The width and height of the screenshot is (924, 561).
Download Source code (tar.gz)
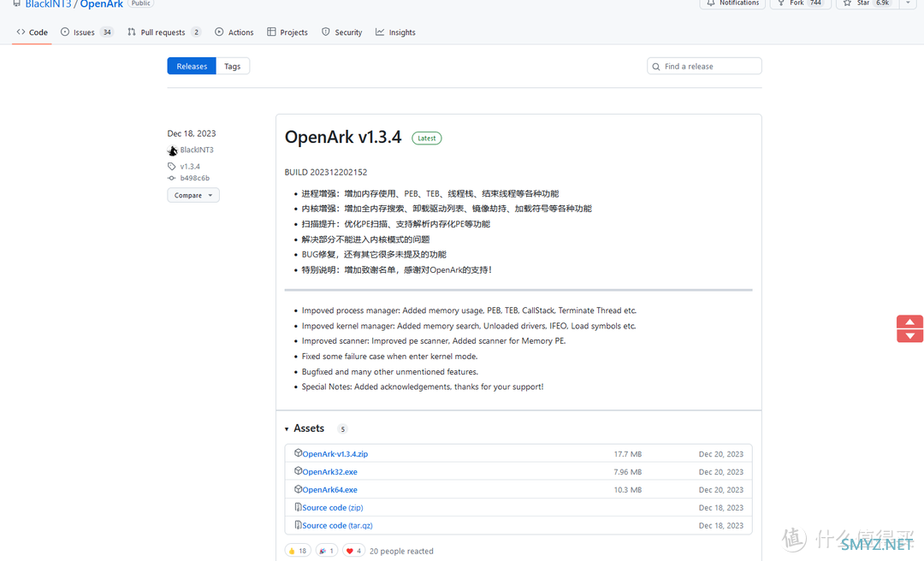(x=337, y=526)
